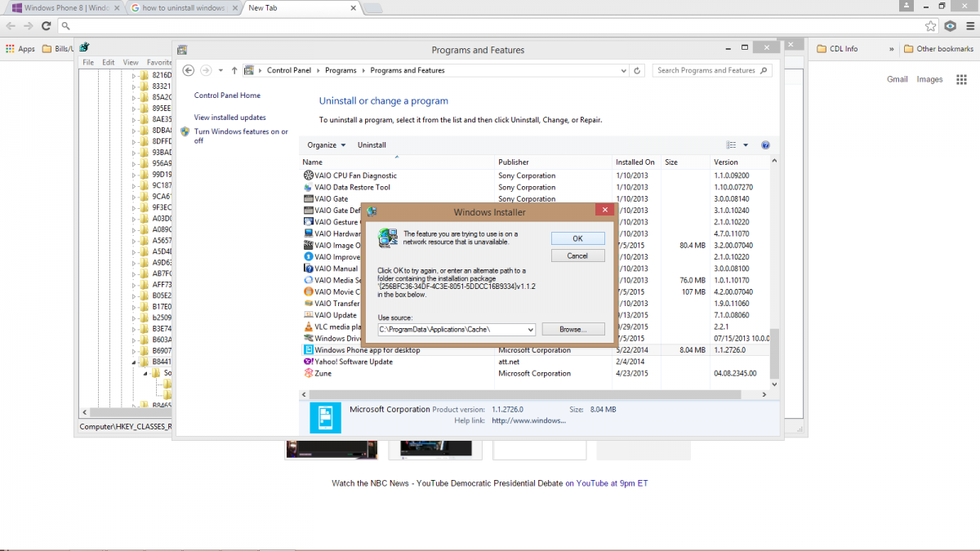Open View installed updates link
Viewport: 980px width, 551px height.
[229, 118]
